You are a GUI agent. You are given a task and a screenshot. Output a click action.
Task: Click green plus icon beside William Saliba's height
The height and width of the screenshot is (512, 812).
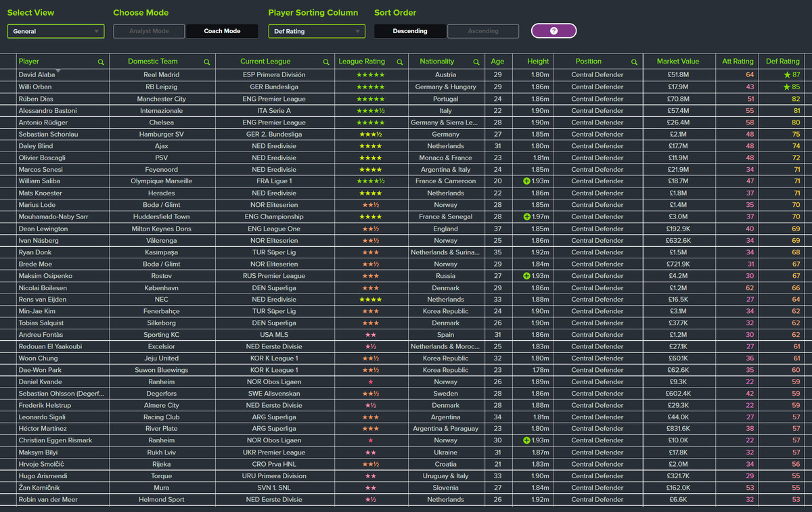[x=526, y=181]
